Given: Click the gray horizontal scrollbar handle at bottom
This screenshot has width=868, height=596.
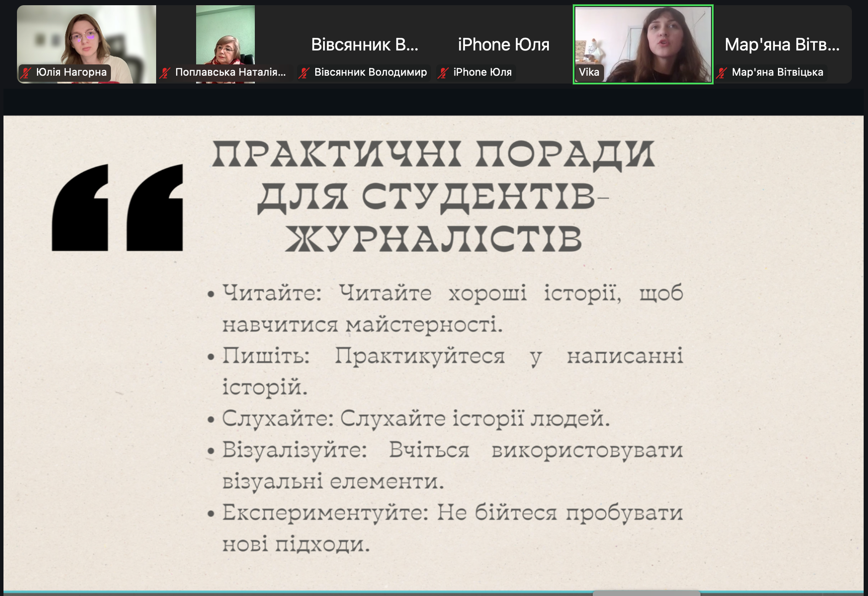Looking at the screenshot, I should (x=646, y=593).
